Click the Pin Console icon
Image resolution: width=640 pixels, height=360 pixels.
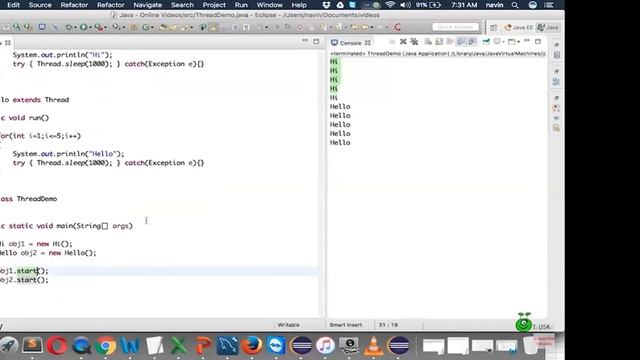coord(486,42)
